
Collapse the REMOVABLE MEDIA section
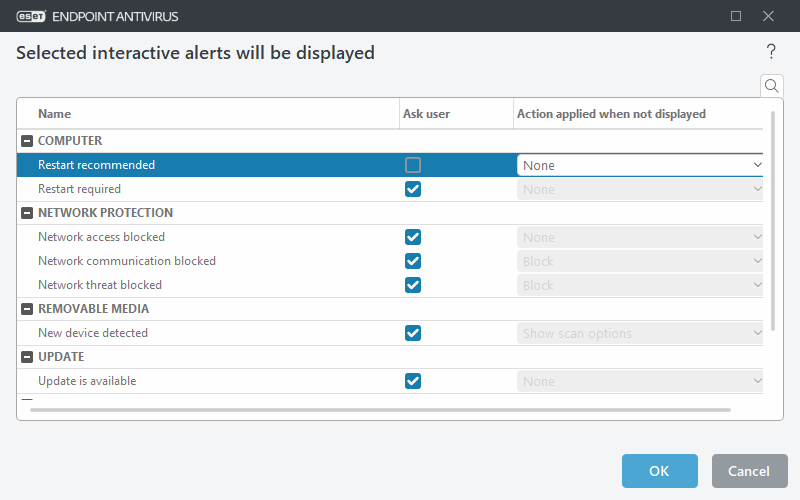27,309
